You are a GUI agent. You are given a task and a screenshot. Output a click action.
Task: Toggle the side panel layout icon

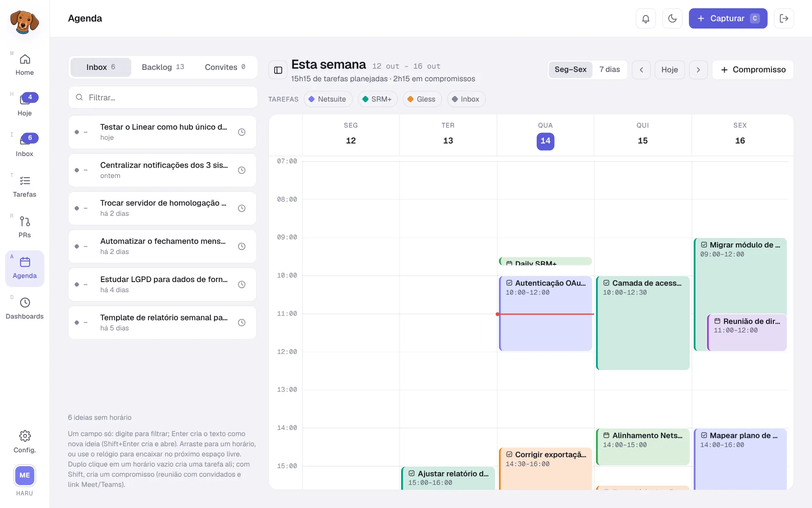click(278, 70)
